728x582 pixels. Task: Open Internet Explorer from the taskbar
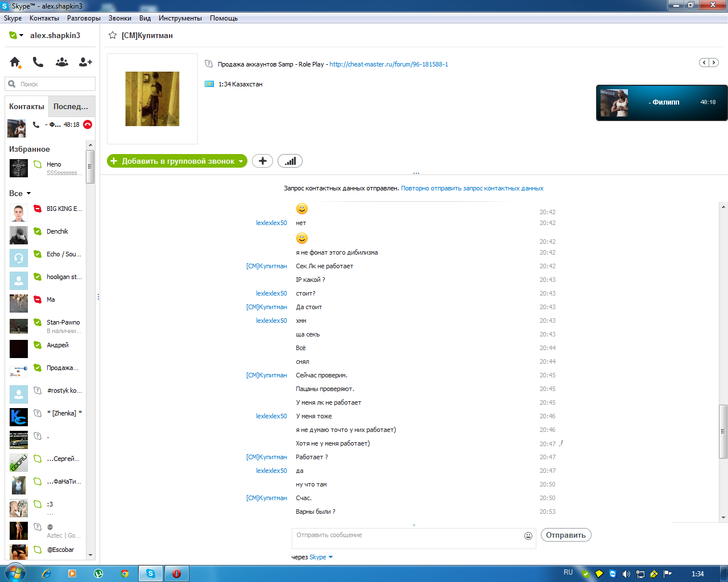pos(47,573)
